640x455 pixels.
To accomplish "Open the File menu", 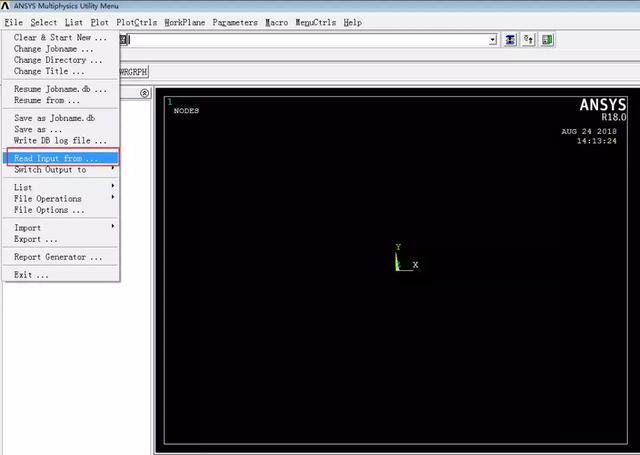I will [13, 22].
